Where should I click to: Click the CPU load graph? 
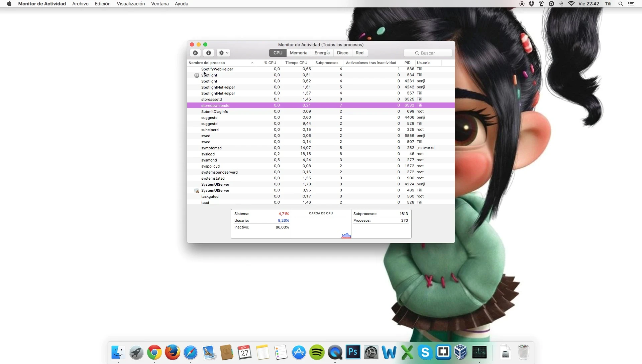321,227
